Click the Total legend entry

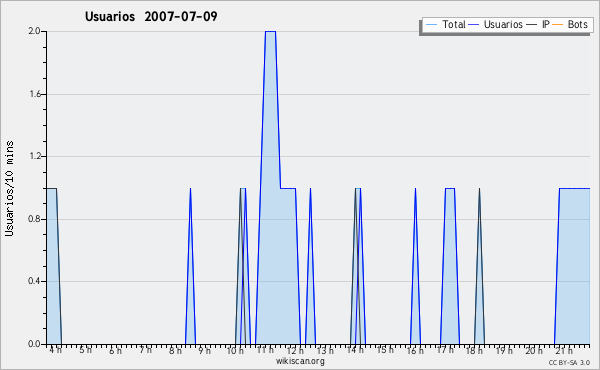(445, 24)
